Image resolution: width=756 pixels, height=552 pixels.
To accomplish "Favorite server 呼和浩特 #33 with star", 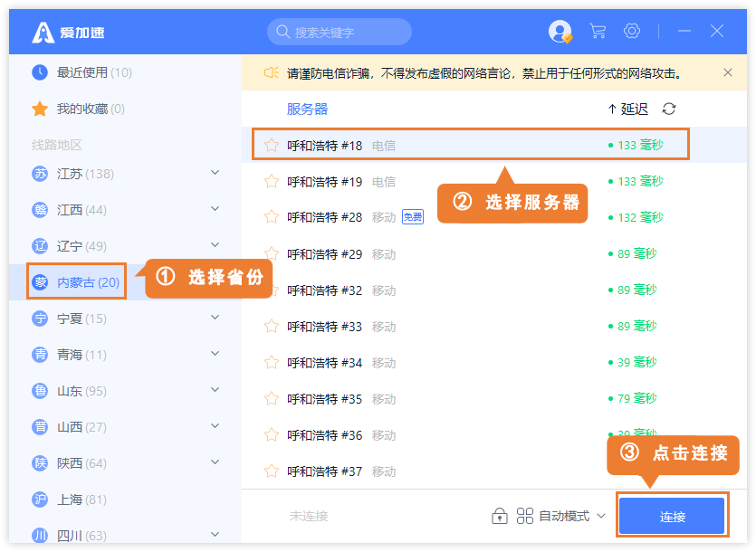I will click(x=272, y=327).
